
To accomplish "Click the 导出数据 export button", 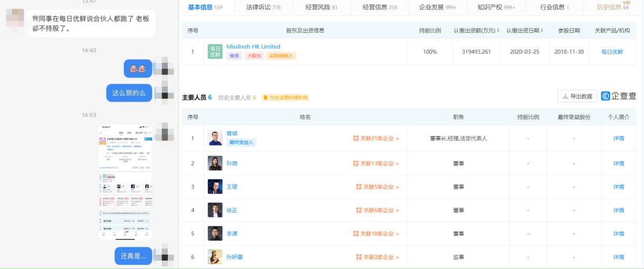I will [577, 96].
